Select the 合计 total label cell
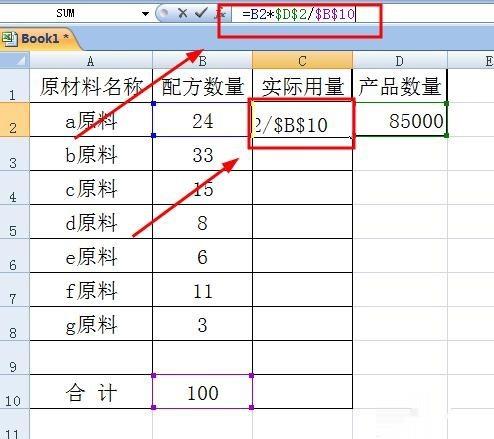Screen dimensions: 494x439 point(91,392)
